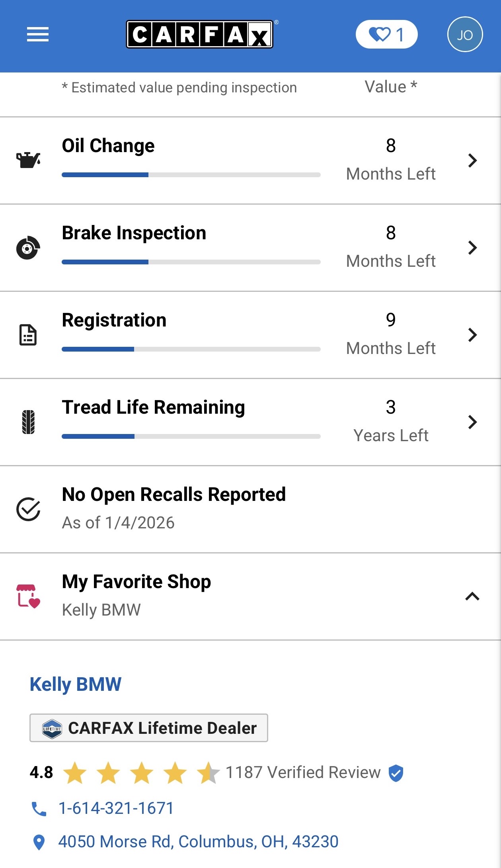
Task: Open Brake Inspection chevron arrow
Action: 472,248
